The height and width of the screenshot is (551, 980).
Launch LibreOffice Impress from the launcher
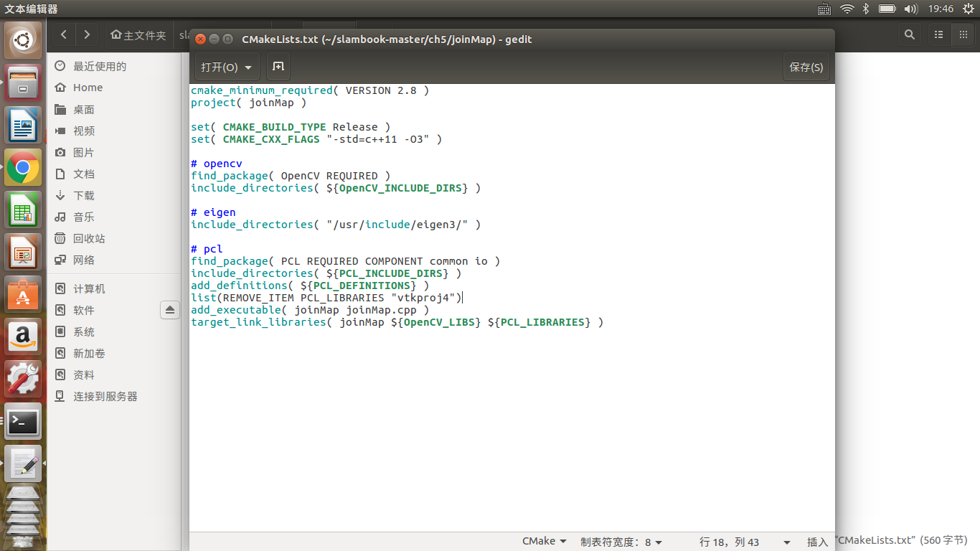pos(23,253)
